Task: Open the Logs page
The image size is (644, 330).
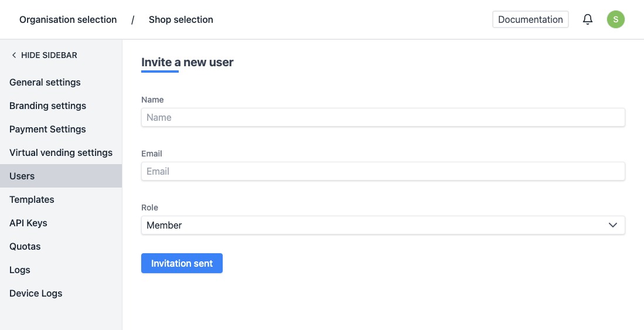Action: click(x=20, y=270)
